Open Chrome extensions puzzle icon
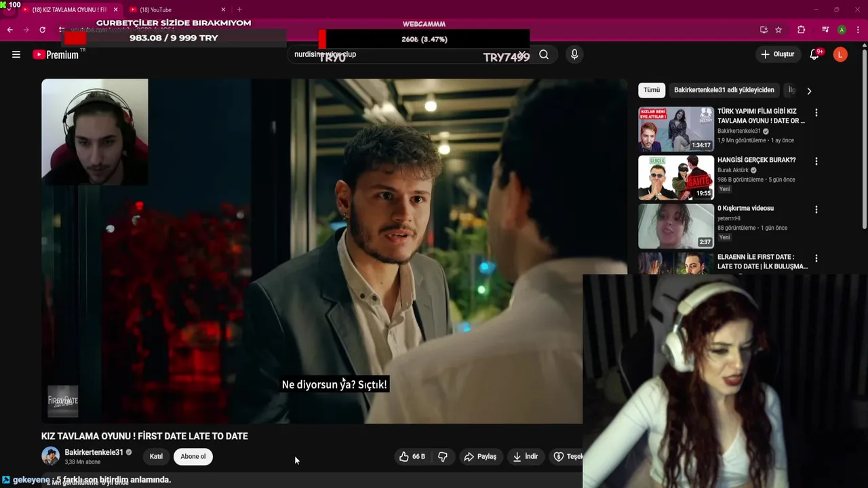Screen dimensions: 868x488 (x=802, y=30)
